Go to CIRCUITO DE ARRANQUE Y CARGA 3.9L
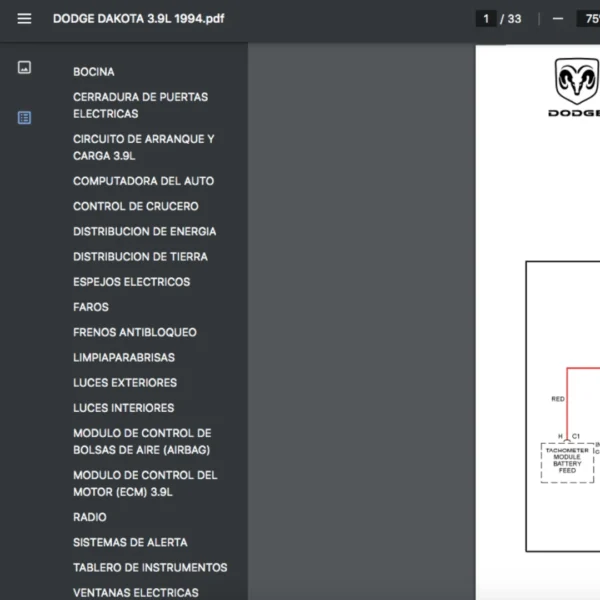The height and width of the screenshot is (600, 600). tap(143, 147)
